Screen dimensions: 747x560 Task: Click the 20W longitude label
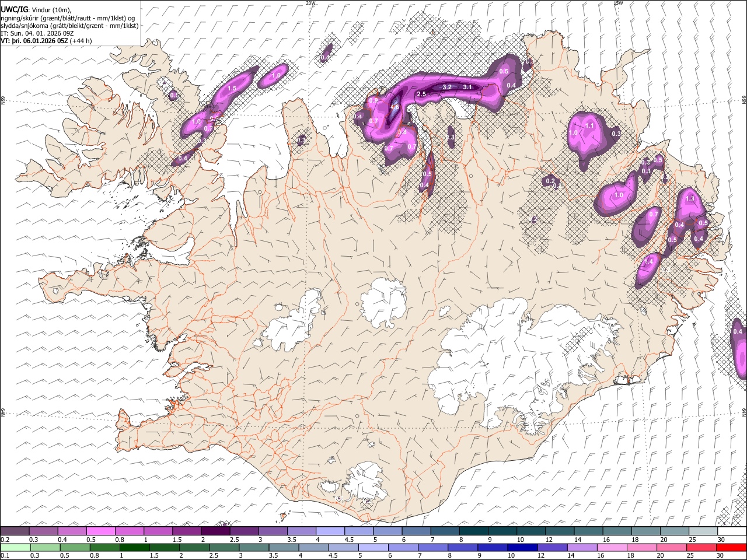[x=310, y=3]
